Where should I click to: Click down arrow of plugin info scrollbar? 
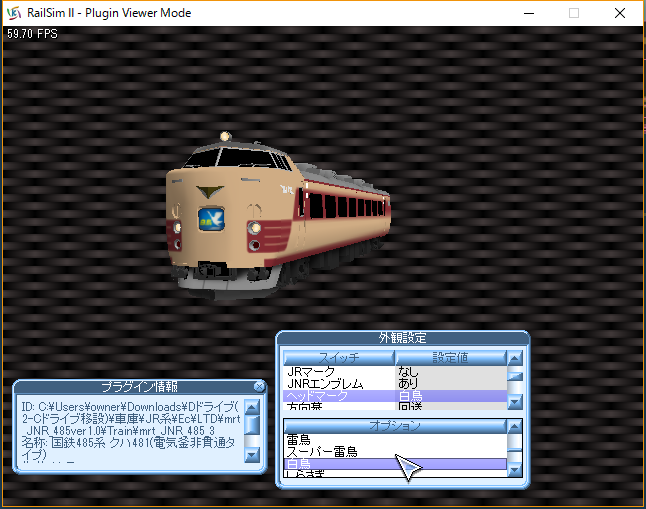(252, 455)
